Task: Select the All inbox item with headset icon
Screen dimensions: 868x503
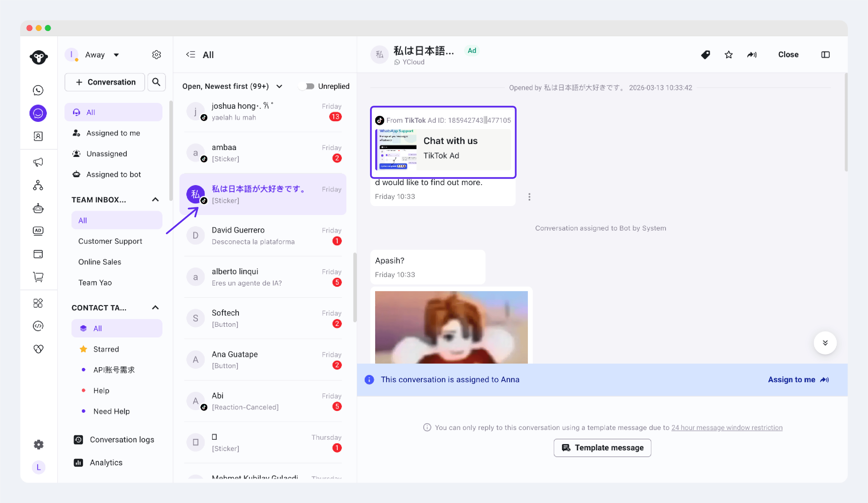Action: tap(113, 112)
